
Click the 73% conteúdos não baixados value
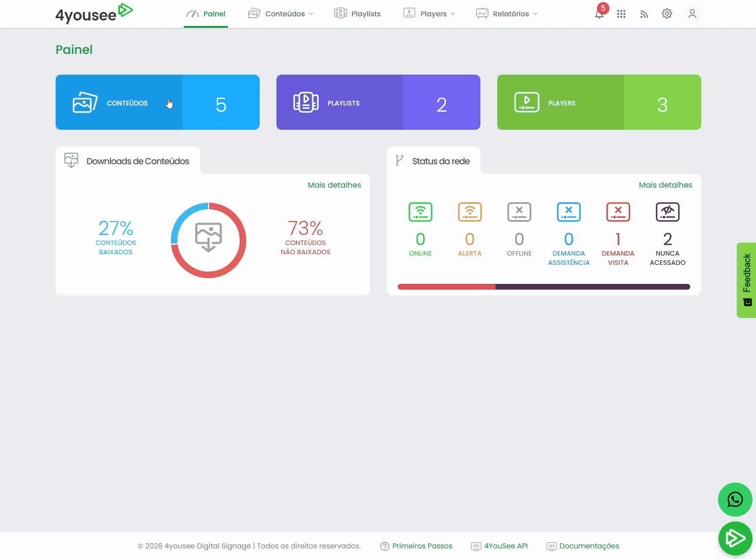pos(306,228)
